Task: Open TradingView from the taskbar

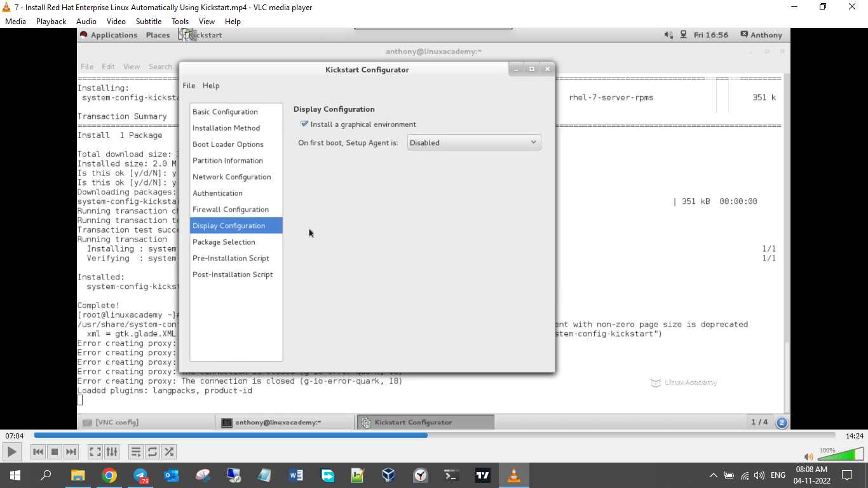Action: tap(482, 475)
